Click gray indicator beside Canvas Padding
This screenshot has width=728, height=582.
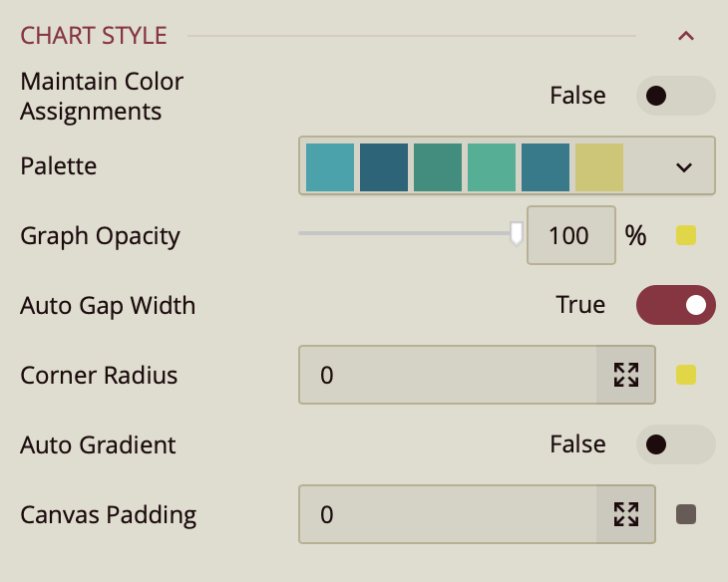click(x=686, y=514)
